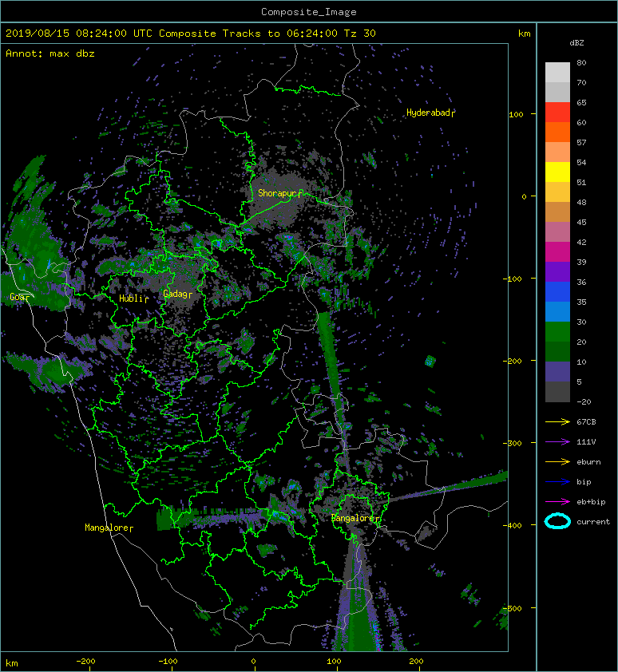This screenshot has width=618, height=672.
Task: Click the Mangalore city label
Action: click(x=109, y=528)
